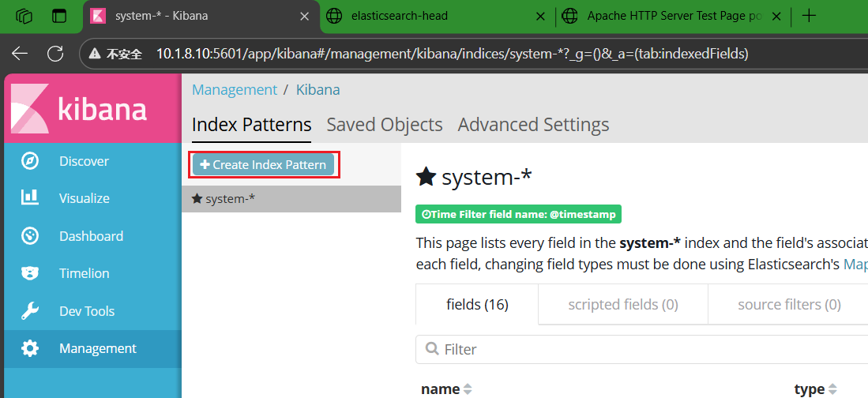This screenshot has height=398, width=868.
Task: Click the Time Filter field name badge
Action: (518, 215)
